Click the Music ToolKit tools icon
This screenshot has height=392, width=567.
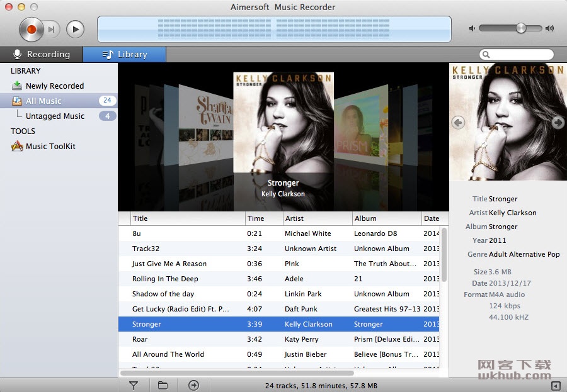(x=16, y=147)
